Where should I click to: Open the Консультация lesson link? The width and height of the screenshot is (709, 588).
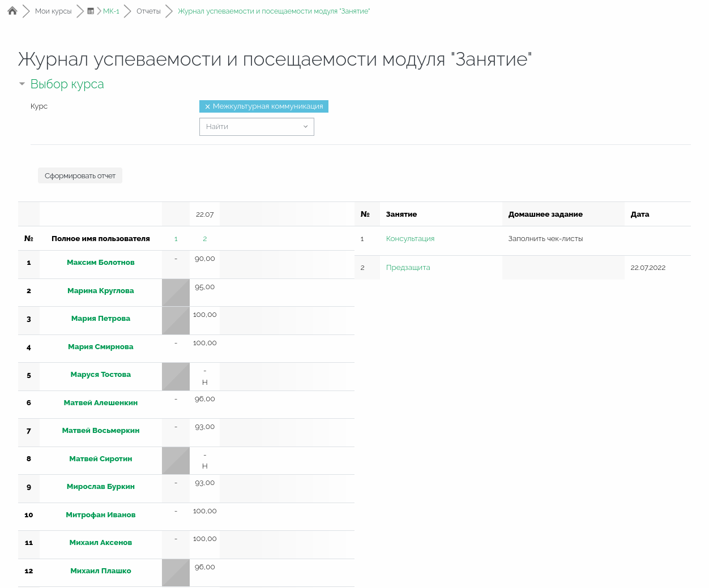[410, 239]
